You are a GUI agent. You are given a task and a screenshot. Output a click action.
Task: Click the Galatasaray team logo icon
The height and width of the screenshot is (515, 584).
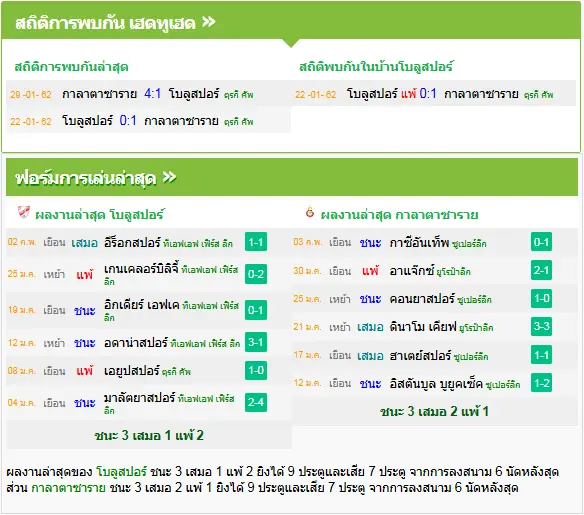click(x=310, y=212)
